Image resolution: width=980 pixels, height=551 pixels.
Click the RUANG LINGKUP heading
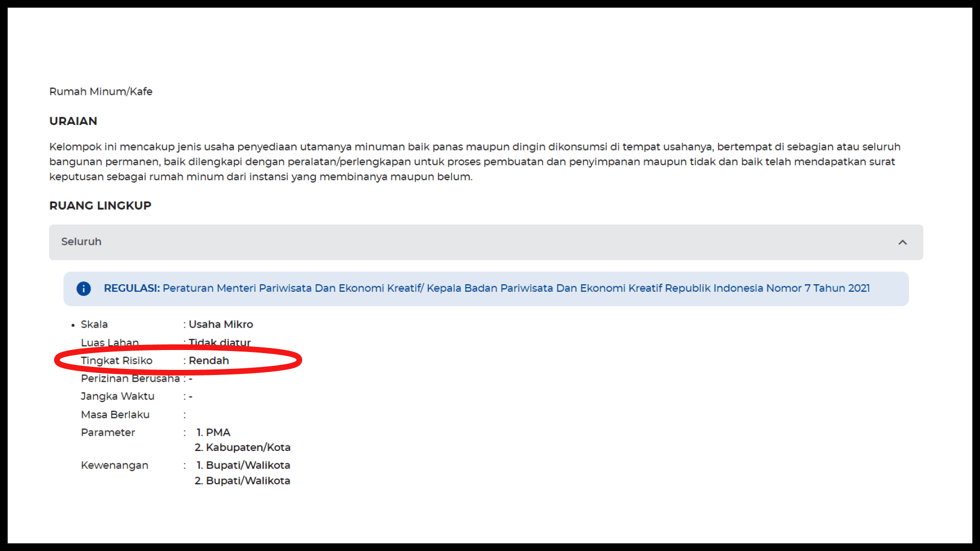100,206
